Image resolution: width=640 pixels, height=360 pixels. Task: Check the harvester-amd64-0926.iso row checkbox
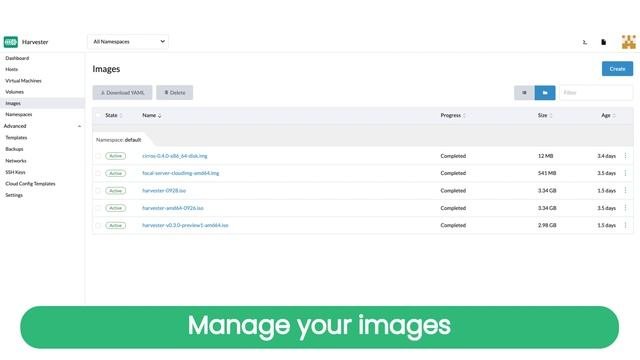(x=98, y=208)
